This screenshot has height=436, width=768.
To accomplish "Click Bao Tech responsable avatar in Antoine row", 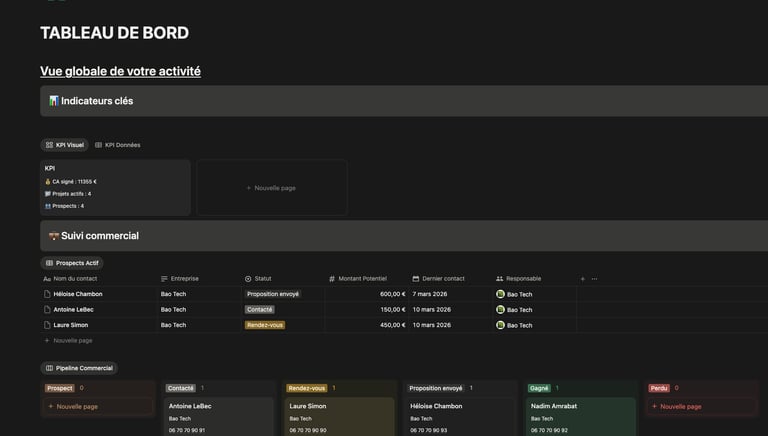I will click(x=500, y=310).
